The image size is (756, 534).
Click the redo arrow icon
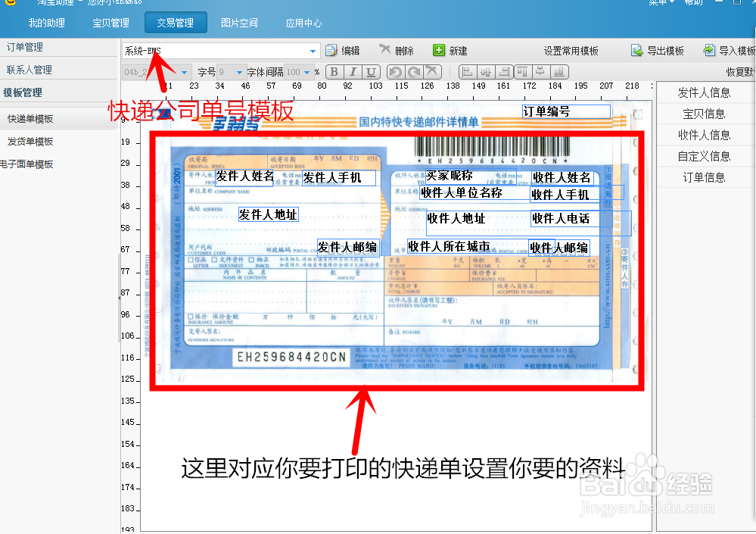pyautogui.click(x=414, y=72)
